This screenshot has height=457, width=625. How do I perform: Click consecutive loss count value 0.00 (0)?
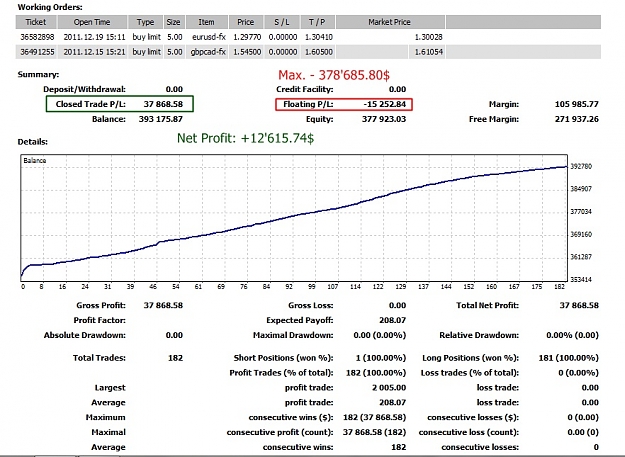pos(583,432)
